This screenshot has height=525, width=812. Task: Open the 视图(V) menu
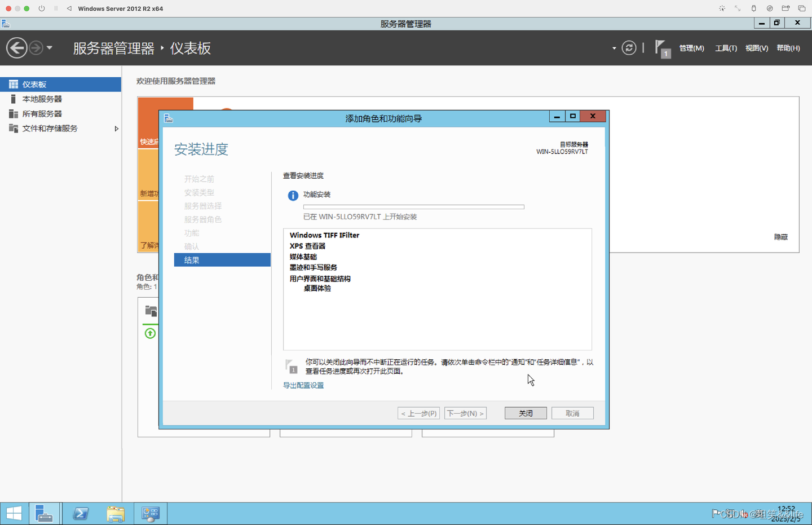757,48
